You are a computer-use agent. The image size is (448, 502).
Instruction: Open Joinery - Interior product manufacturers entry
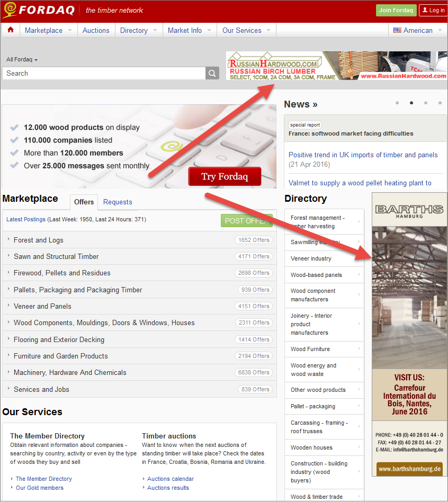tap(325, 324)
